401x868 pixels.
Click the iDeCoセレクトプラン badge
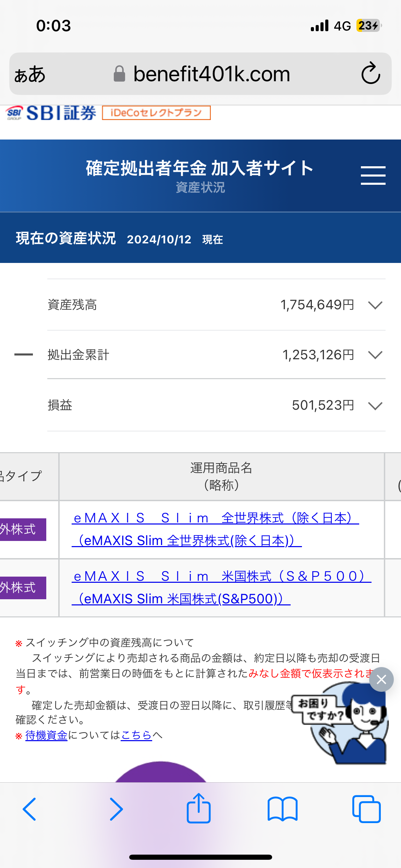[156, 113]
